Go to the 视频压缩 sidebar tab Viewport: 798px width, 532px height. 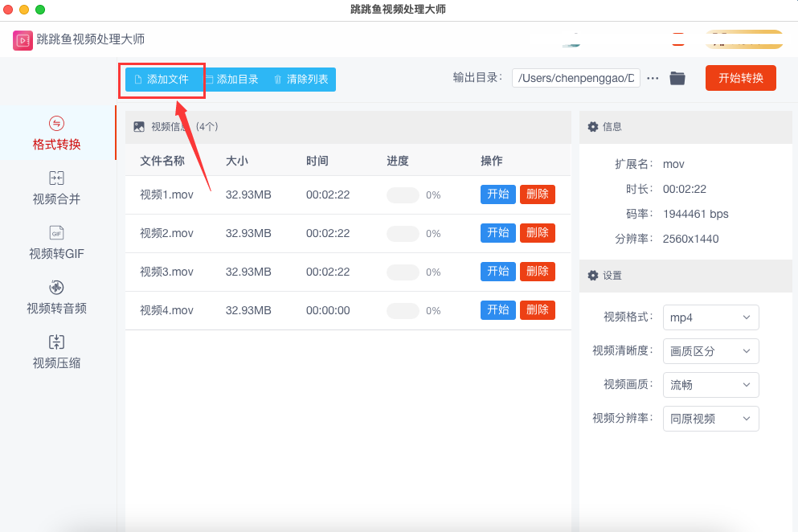(56, 352)
